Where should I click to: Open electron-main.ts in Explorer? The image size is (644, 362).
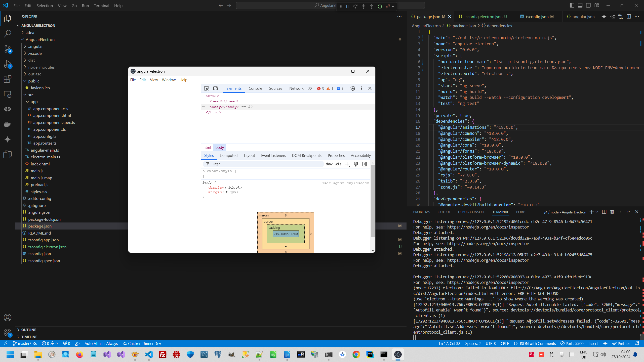click(45, 157)
